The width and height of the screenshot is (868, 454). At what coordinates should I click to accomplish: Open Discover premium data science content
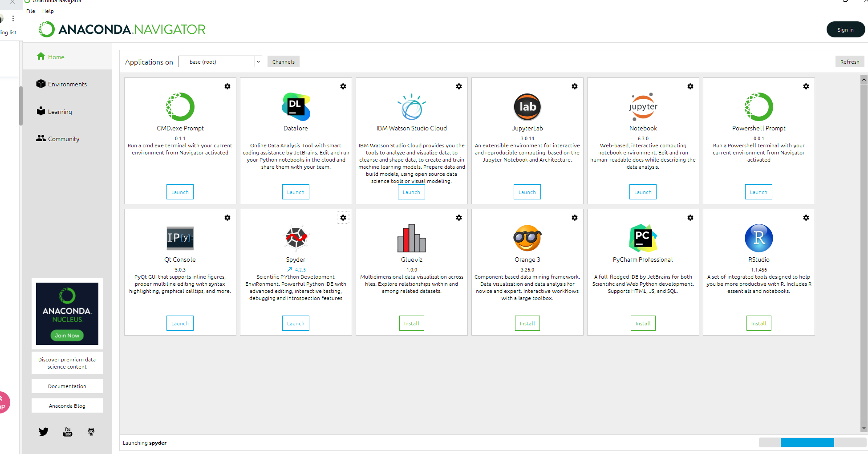pos(67,363)
